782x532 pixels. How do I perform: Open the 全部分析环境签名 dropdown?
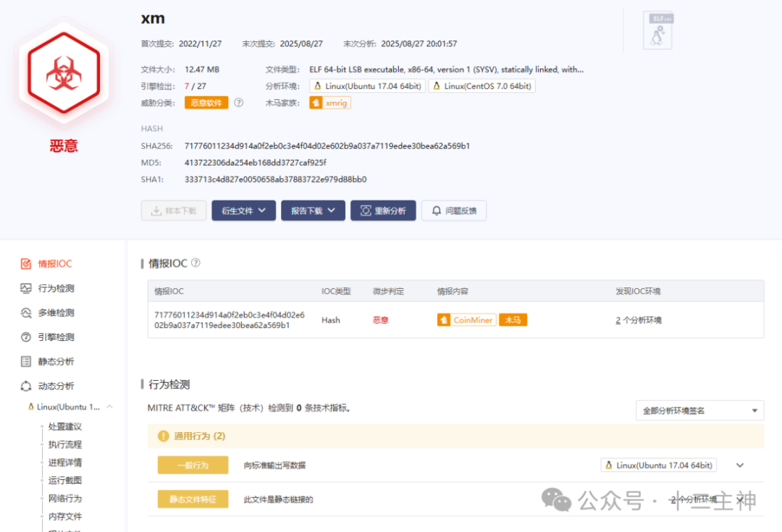point(699,410)
